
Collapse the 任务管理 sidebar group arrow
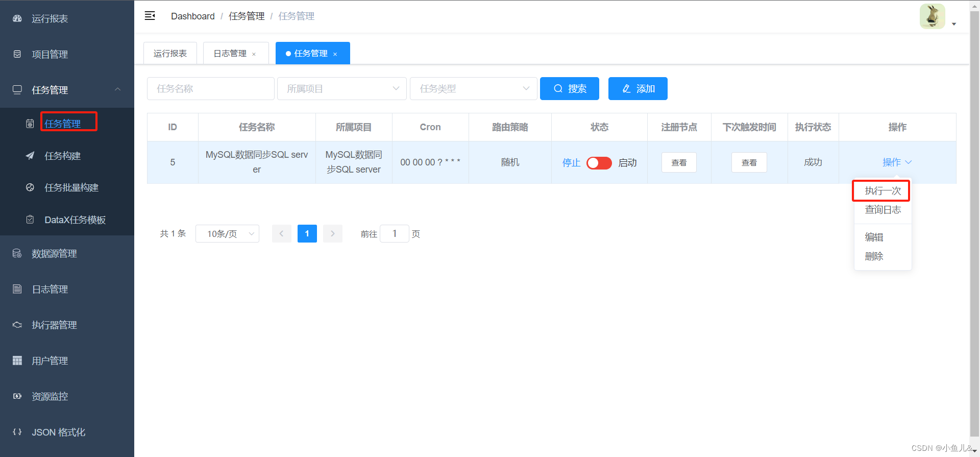(118, 89)
